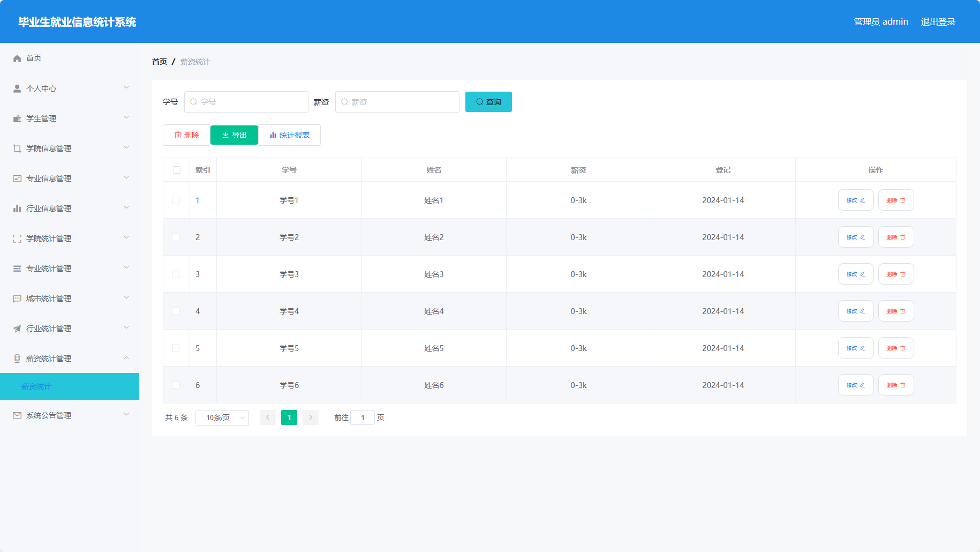The image size is (980, 552).
Task: Click the bar chart icon beside 行业信息管理
Action: coord(17,208)
